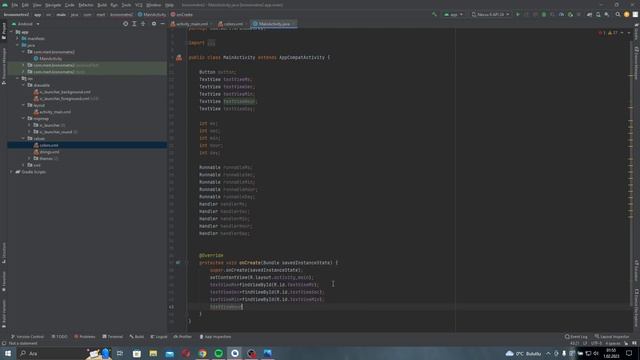Open the Version Control tool window
This screenshot has width=640, height=360.
27,337
